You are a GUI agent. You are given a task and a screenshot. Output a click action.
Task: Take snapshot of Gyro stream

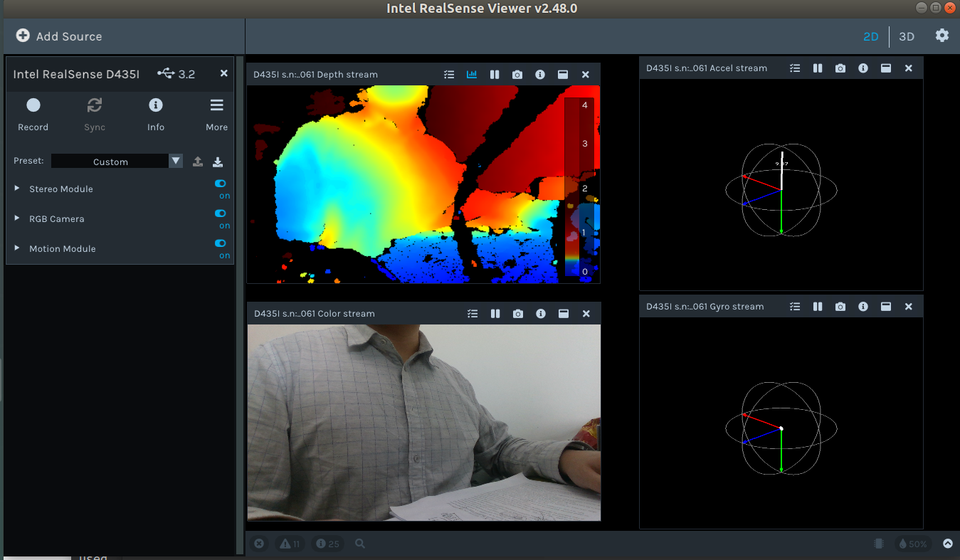coord(840,306)
